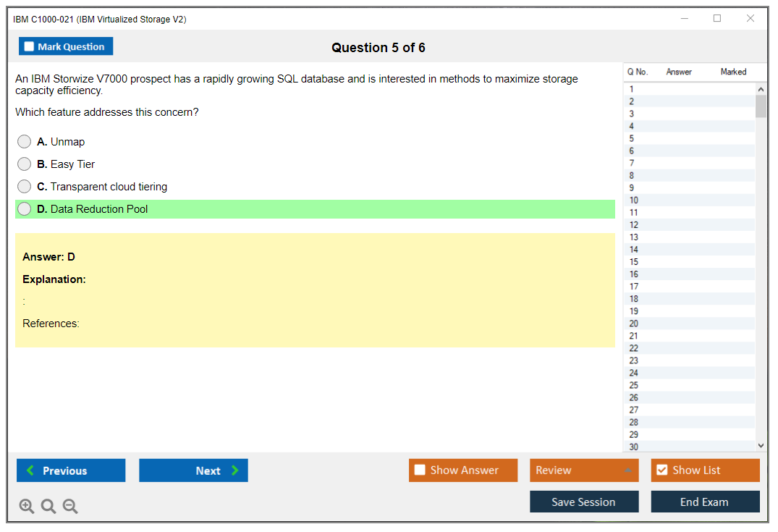778x532 pixels.
Task: Click the zoom out magnifier icon
Action: coord(70,507)
